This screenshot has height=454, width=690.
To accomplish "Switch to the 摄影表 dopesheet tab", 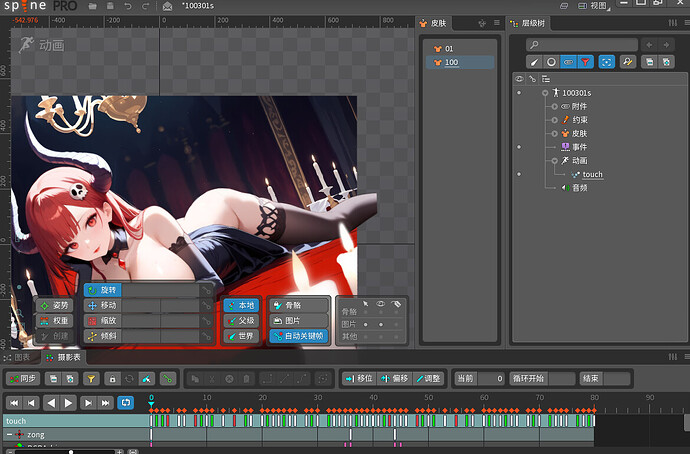I will click(64, 357).
